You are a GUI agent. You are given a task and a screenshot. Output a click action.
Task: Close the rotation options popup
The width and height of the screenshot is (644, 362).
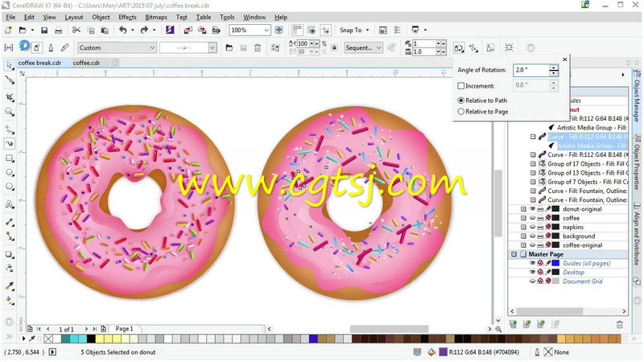coord(565,60)
